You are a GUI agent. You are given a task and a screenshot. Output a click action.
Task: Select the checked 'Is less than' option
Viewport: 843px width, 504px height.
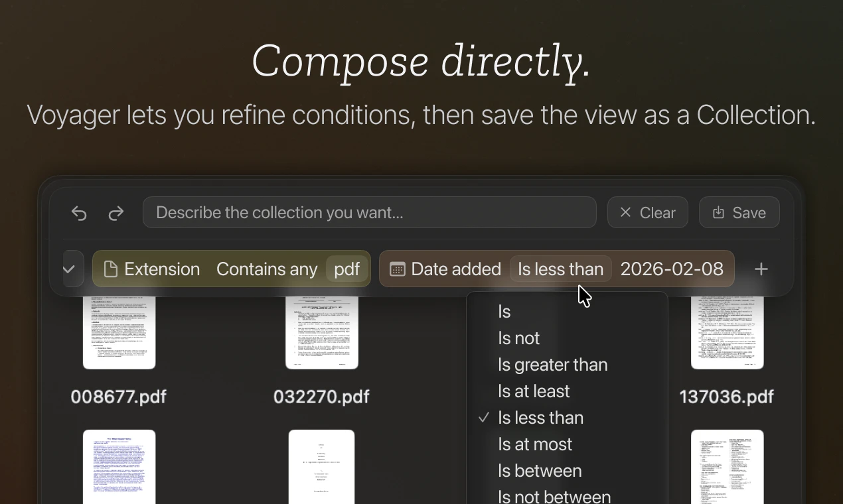pyautogui.click(x=540, y=418)
